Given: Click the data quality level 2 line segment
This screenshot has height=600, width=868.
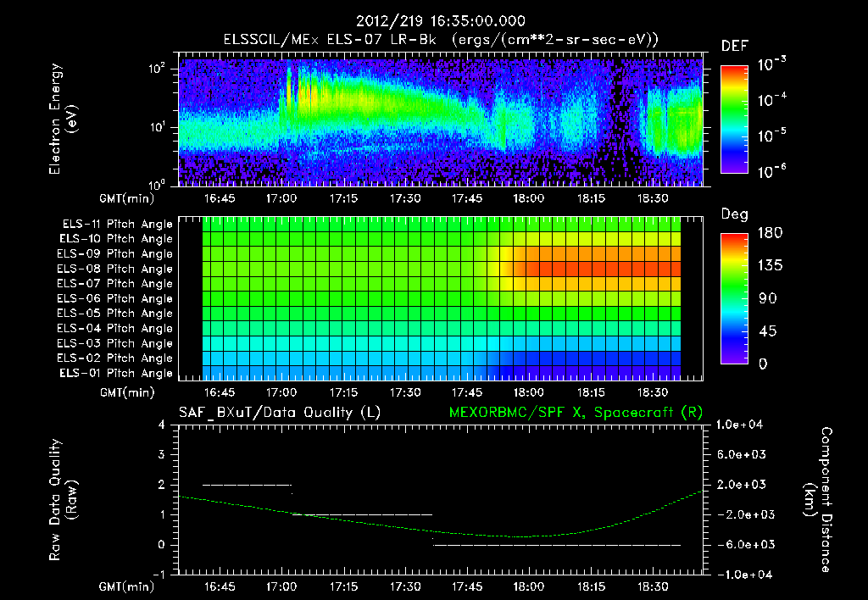Looking at the screenshot, I should point(247,485).
